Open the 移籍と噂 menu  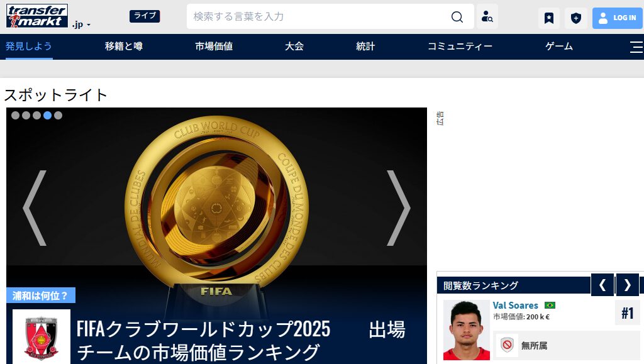coord(124,47)
